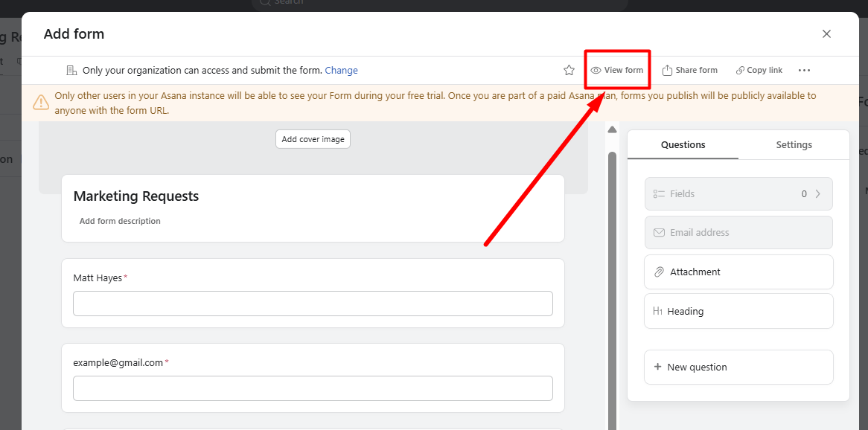The width and height of the screenshot is (868, 430).
Task: Click the Email address envelope icon
Action: pos(659,232)
